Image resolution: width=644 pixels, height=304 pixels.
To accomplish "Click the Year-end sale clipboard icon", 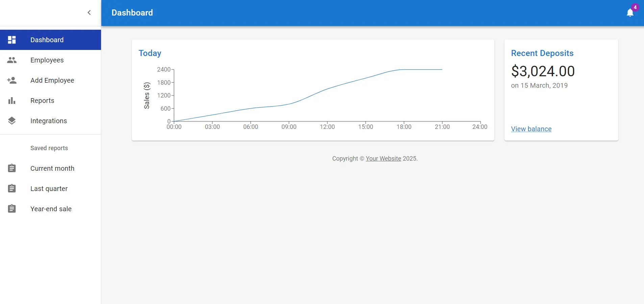I will (x=12, y=209).
